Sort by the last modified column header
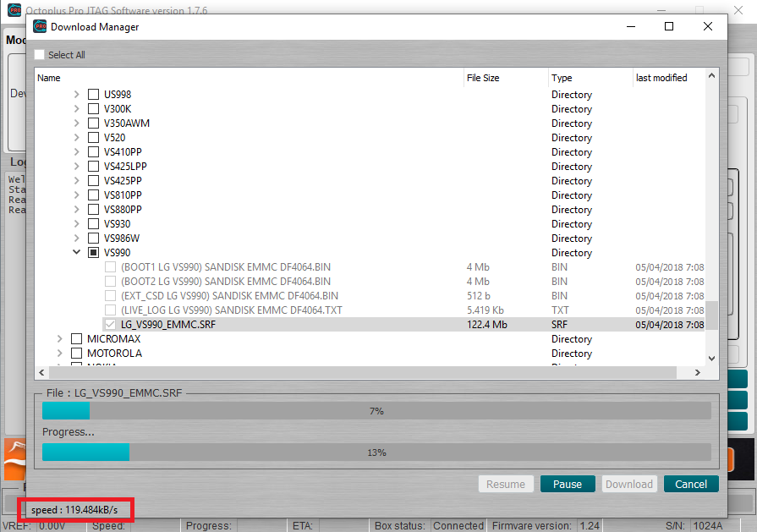 [x=669, y=78]
